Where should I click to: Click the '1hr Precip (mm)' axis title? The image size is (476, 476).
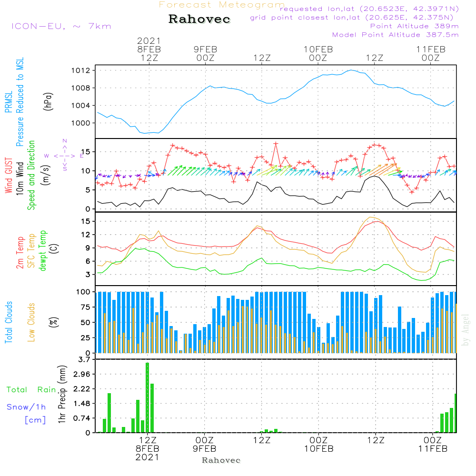62,394
